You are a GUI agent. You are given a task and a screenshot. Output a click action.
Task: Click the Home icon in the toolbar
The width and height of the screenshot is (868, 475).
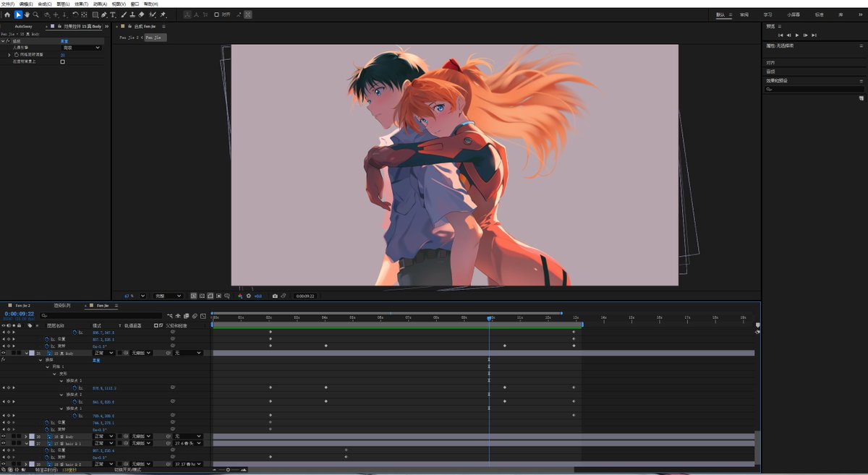7,14
